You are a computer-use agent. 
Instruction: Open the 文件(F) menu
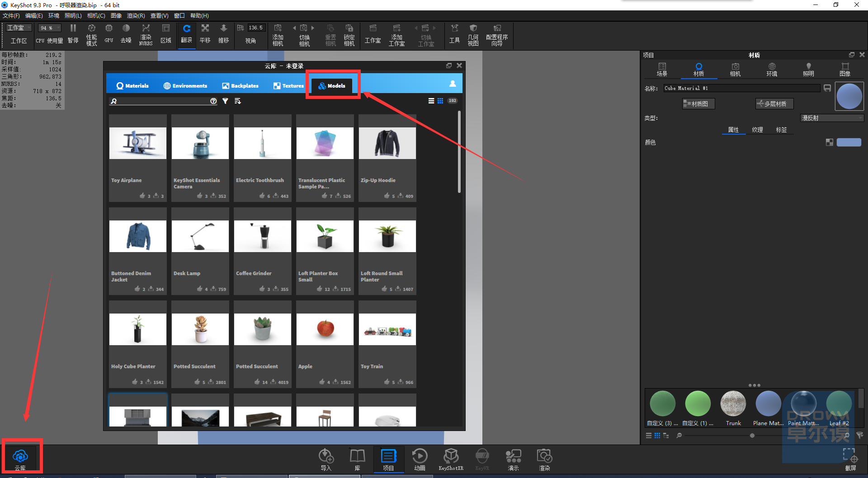click(x=11, y=16)
